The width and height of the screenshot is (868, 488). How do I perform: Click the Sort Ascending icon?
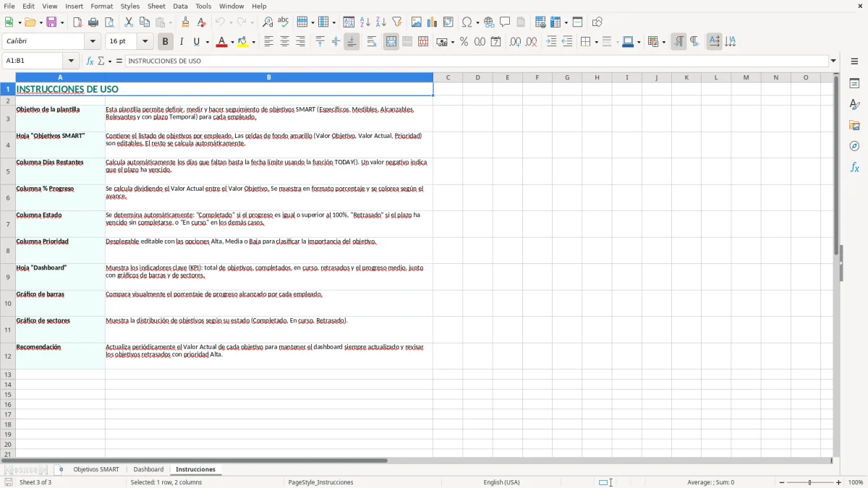tap(365, 22)
